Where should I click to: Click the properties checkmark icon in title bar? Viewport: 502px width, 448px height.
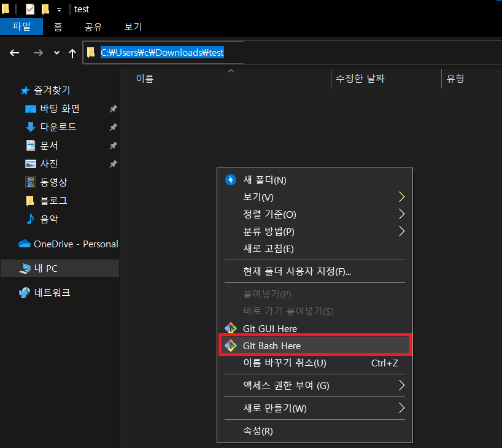(30, 9)
